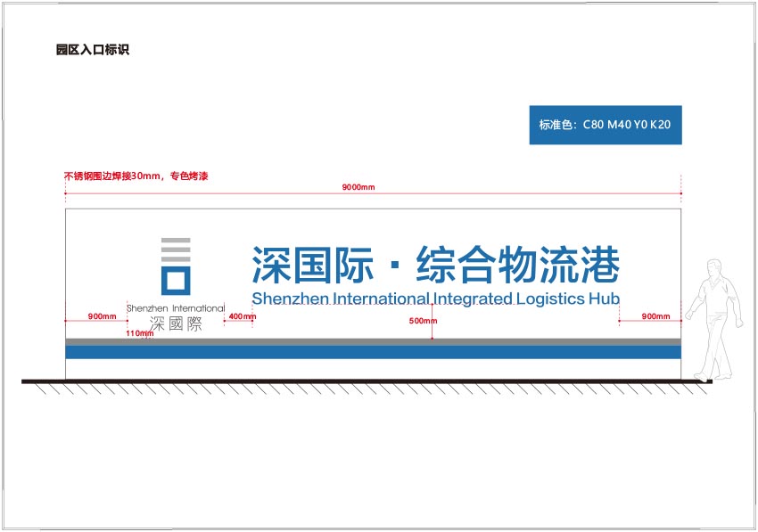Open the 标准色 C80 M40 Y0 K20 color box
Screen dimensions: 758x532
point(606,126)
